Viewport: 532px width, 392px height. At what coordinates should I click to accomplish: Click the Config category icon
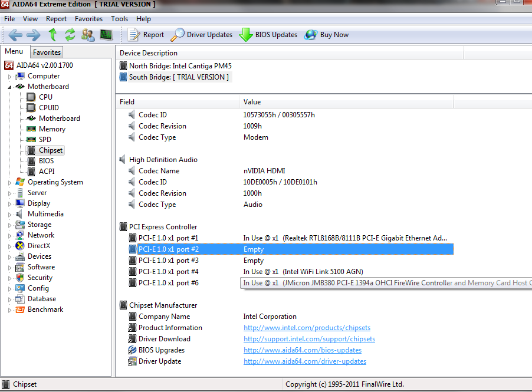click(x=20, y=288)
